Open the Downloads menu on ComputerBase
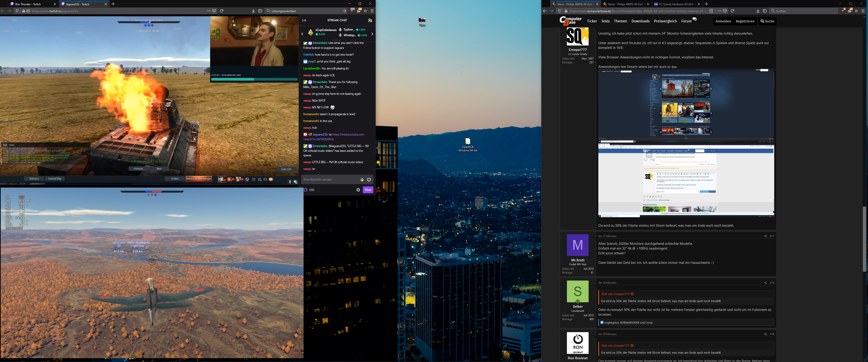The height and width of the screenshot is (362, 868). click(640, 21)
